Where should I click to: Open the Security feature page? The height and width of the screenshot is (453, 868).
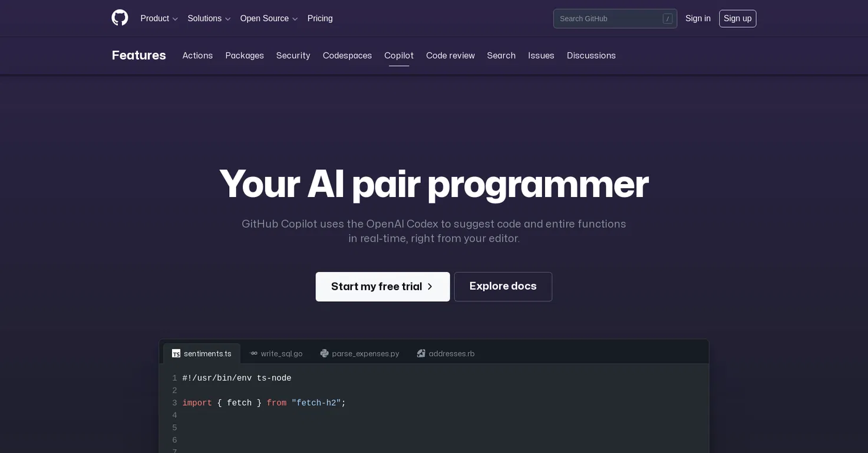click(293, 55)
